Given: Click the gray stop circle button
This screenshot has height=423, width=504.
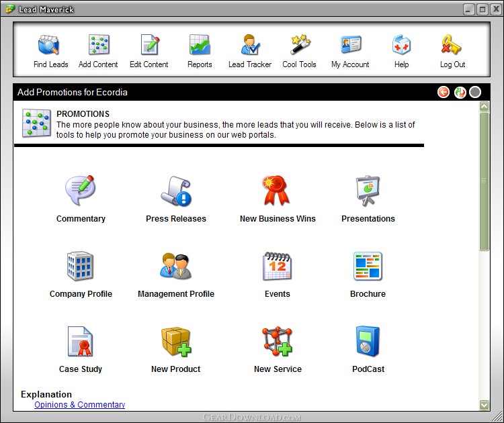Looking at the screenshot, I should 475,92.
